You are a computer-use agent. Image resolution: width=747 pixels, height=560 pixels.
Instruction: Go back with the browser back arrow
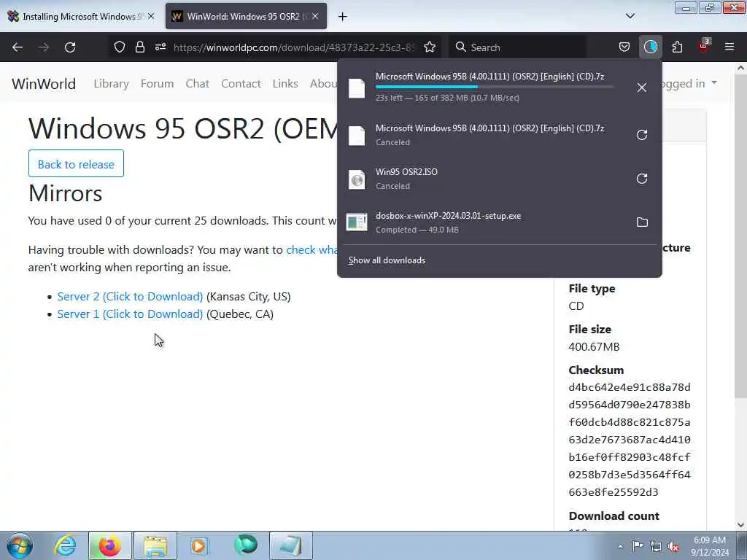[x=18, y=47]
